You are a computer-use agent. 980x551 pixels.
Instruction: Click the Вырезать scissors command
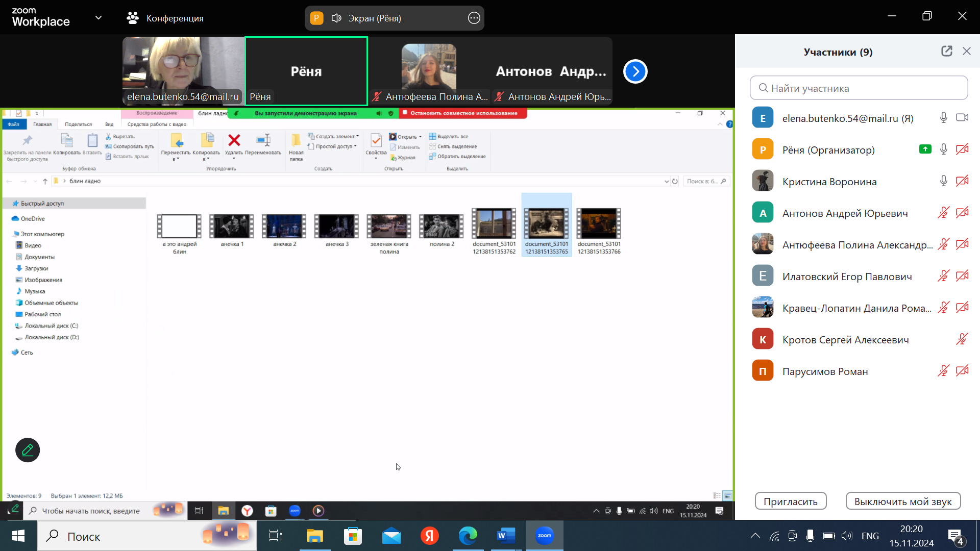(120, 136)
